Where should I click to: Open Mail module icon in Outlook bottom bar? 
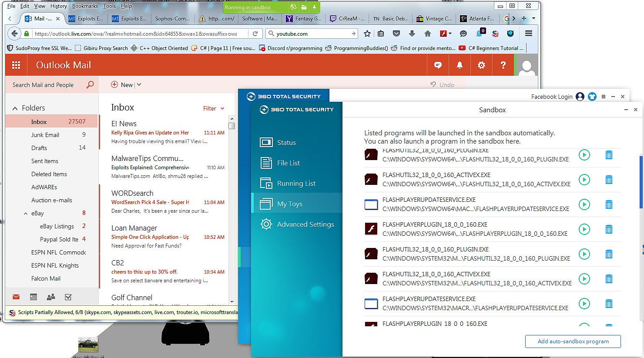click(x=16, y=297)
